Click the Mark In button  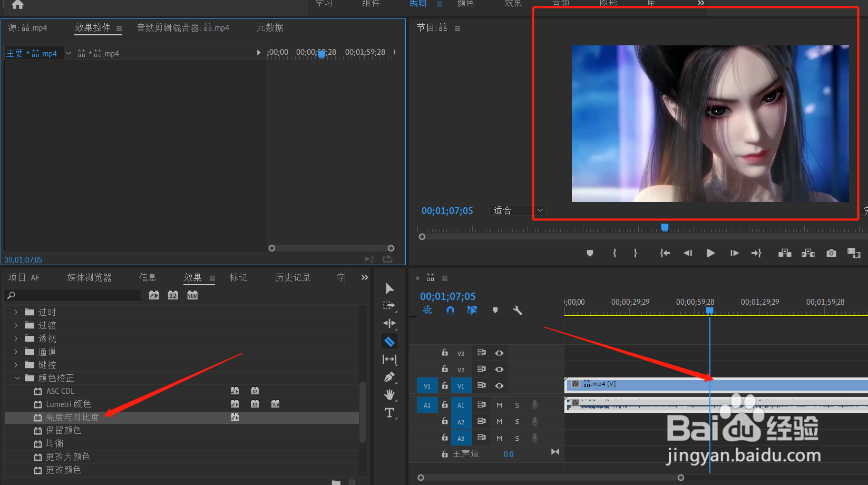pos(615,254)
